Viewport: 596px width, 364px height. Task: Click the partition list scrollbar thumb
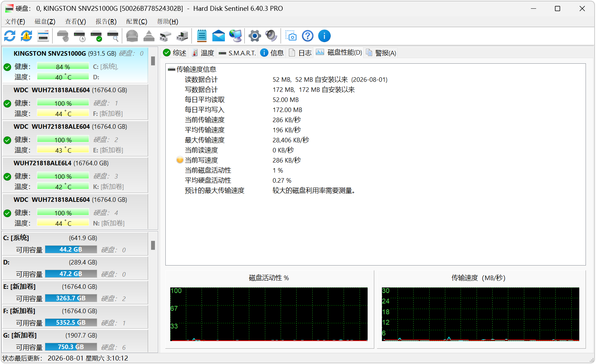[x=153, y=245]
